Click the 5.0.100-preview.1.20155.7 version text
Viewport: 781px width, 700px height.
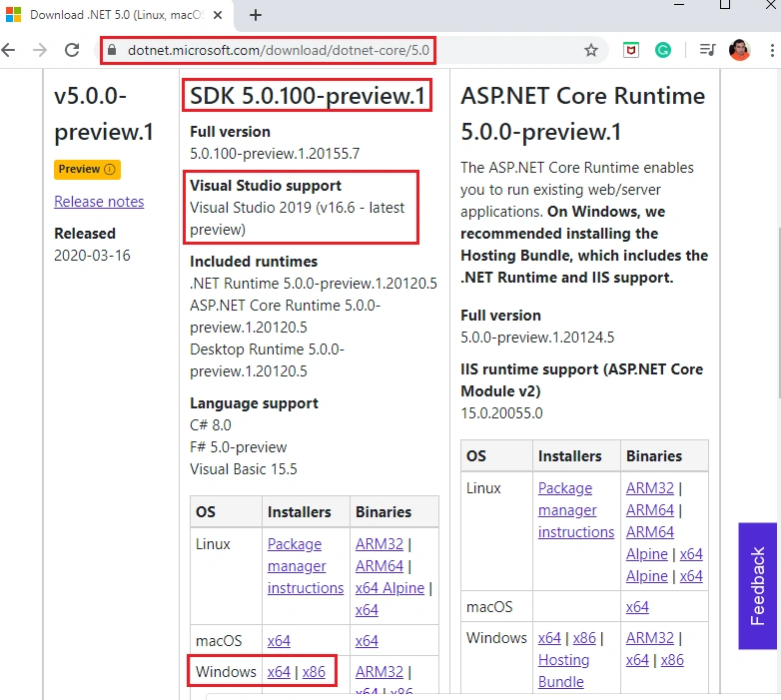pyautogui.click(x=275, y=154)
